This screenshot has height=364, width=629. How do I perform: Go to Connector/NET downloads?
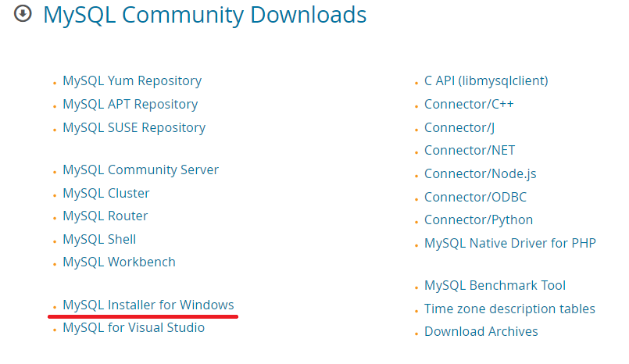pyautogui.click(x=470, y=150)
